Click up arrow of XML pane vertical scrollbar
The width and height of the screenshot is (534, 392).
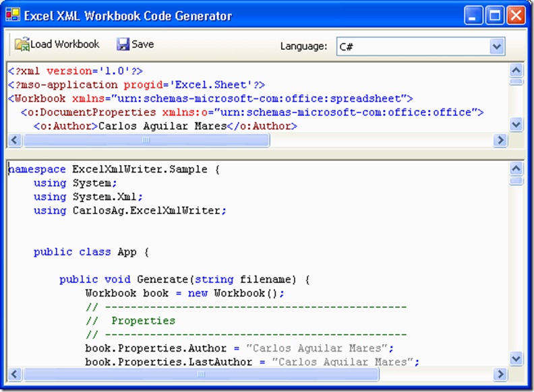click(516, 70)
